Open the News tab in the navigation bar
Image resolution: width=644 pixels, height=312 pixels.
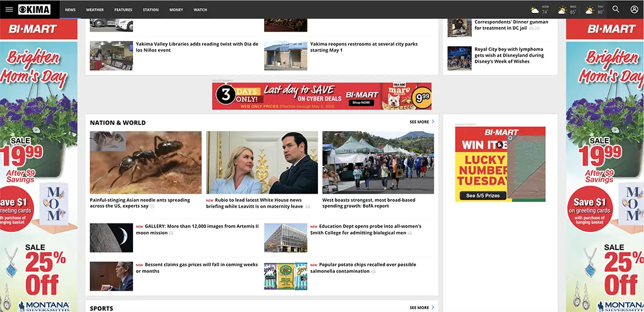coord(70,9)
